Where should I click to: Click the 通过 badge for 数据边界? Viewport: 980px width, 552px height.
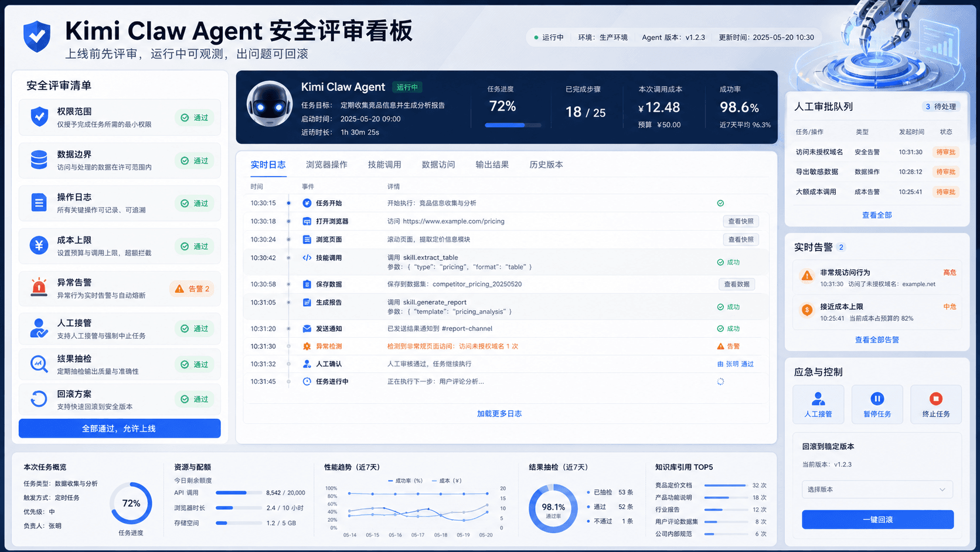[x=195, y=161]
